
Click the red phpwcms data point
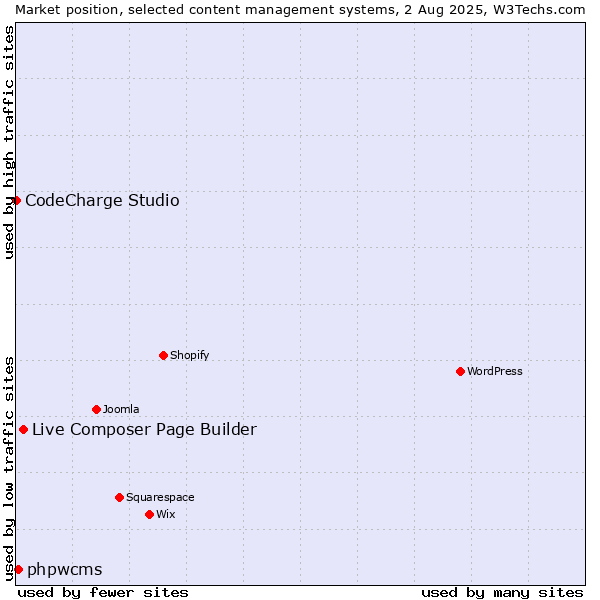tap(18, 569)
